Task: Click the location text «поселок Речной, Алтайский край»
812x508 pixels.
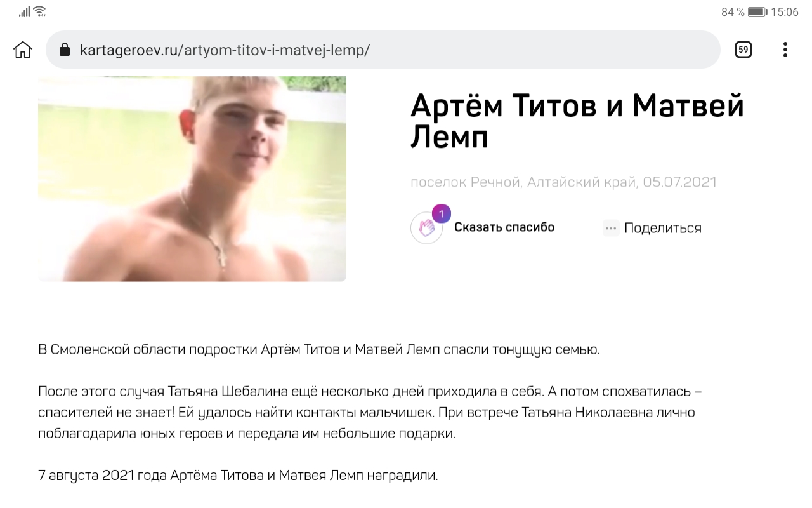Action: click(524, 183)
